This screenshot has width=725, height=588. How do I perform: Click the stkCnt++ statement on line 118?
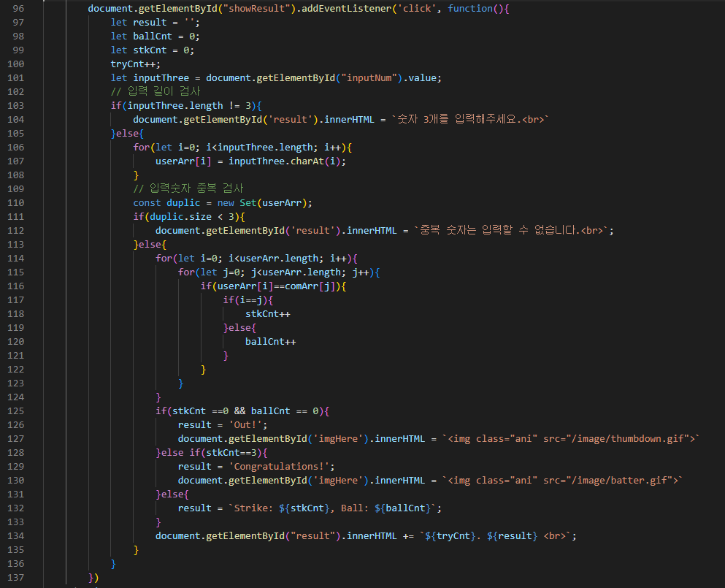coord(268,313)
